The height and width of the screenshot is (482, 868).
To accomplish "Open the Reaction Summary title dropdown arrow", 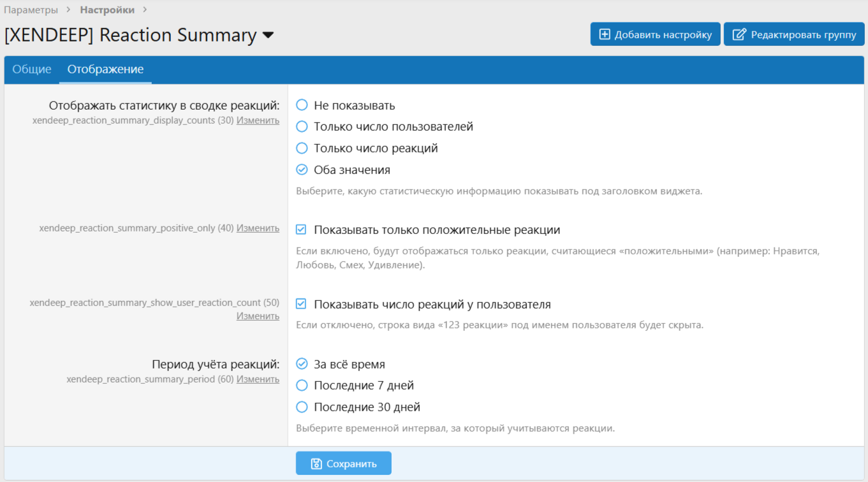I will [268, 35].
